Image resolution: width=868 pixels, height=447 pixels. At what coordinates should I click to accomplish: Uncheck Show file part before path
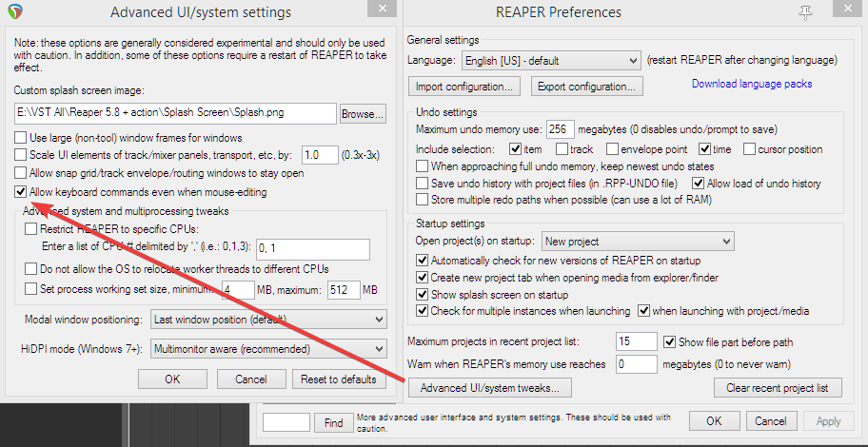point(670,341)
